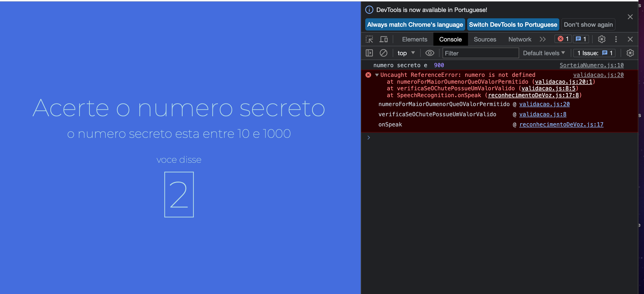Open the three-dot customize DevTools menu
The image size is (644, 294).
tap(616, 39)
